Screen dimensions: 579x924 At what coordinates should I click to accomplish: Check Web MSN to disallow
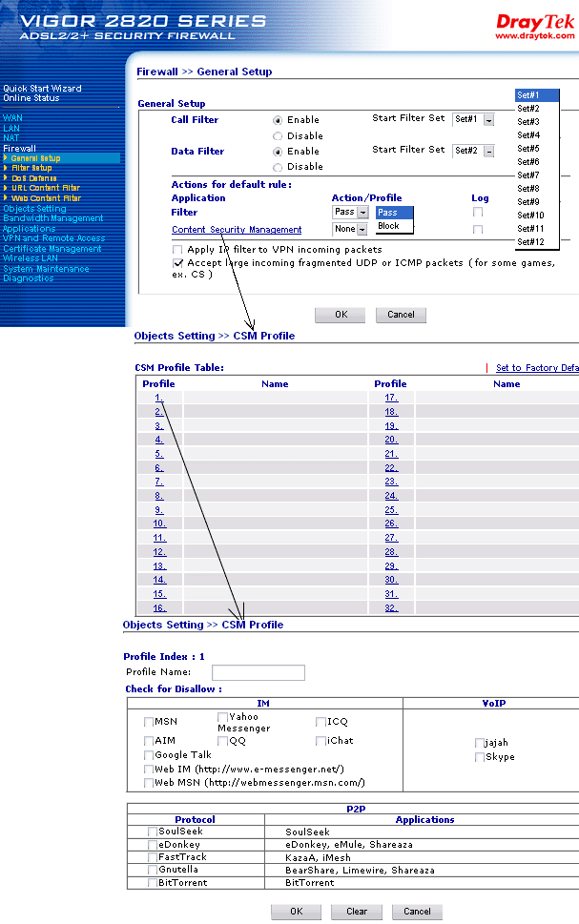pos(149,783)
